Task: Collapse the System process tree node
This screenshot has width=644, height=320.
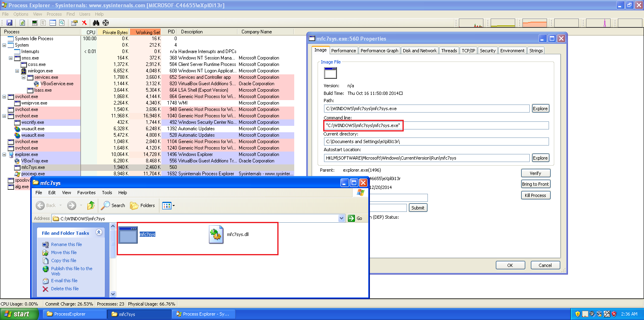Action: (x=4, y=45)
